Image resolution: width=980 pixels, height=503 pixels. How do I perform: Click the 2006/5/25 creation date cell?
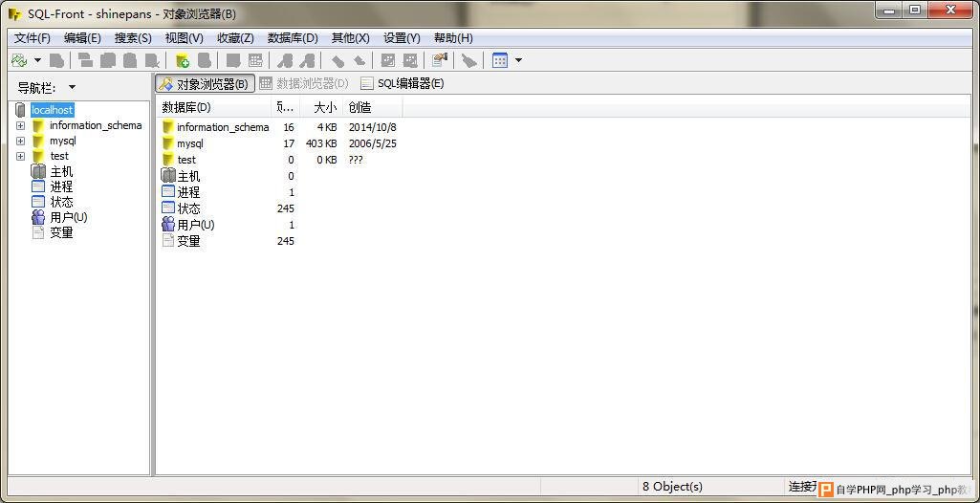click(373, 143)
